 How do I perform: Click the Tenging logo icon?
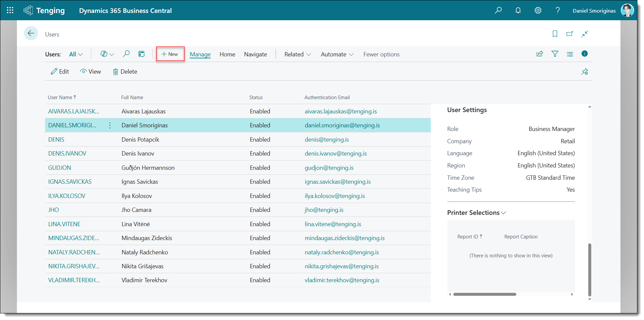click(x=28, y=10)
